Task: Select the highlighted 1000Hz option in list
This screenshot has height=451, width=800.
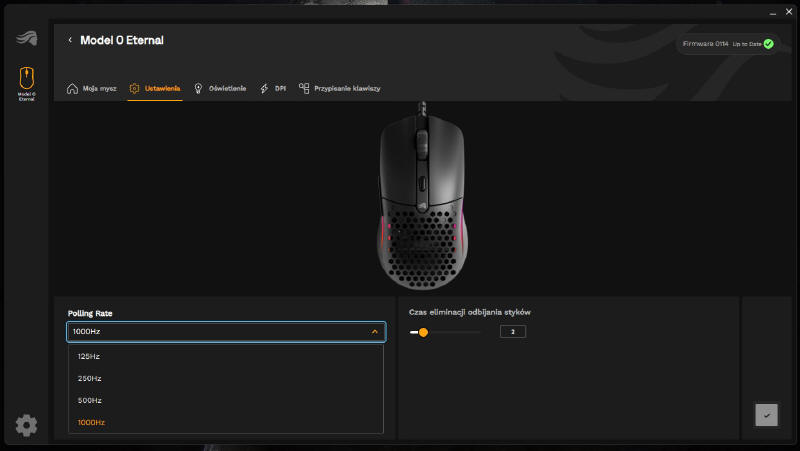Action: tap(91, 422)
